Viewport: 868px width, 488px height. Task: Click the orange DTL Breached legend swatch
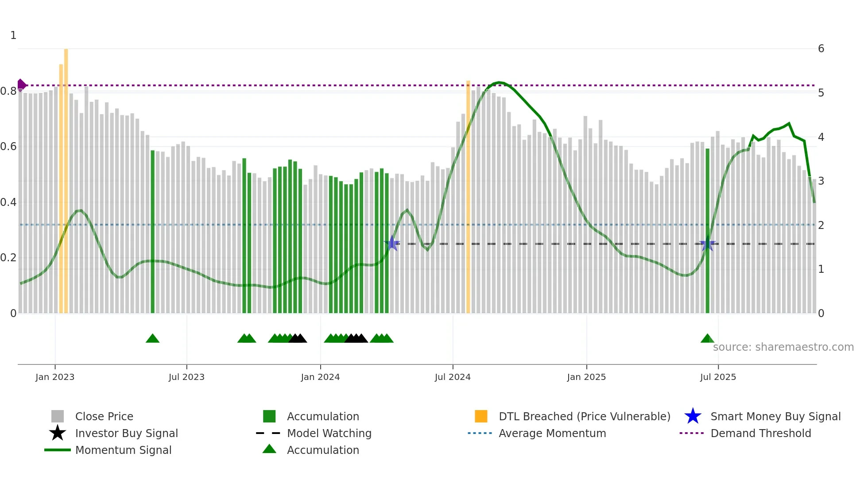pyautogui.click(x=481, y=416)
